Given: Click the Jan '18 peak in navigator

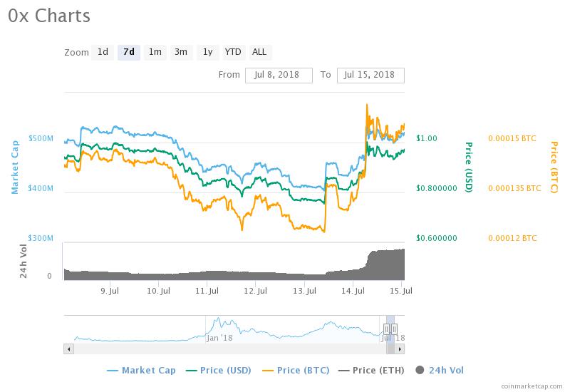Looking at the screenshot, I should point(218,319).
